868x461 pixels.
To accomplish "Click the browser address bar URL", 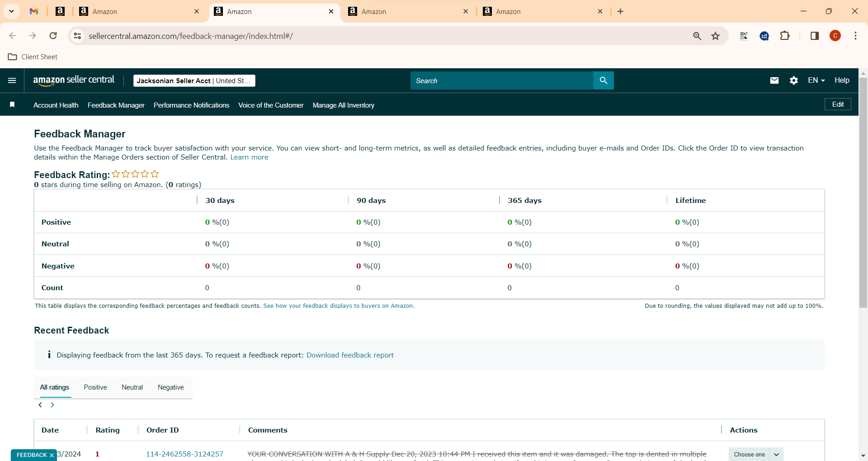I will (x=190, y=36).
